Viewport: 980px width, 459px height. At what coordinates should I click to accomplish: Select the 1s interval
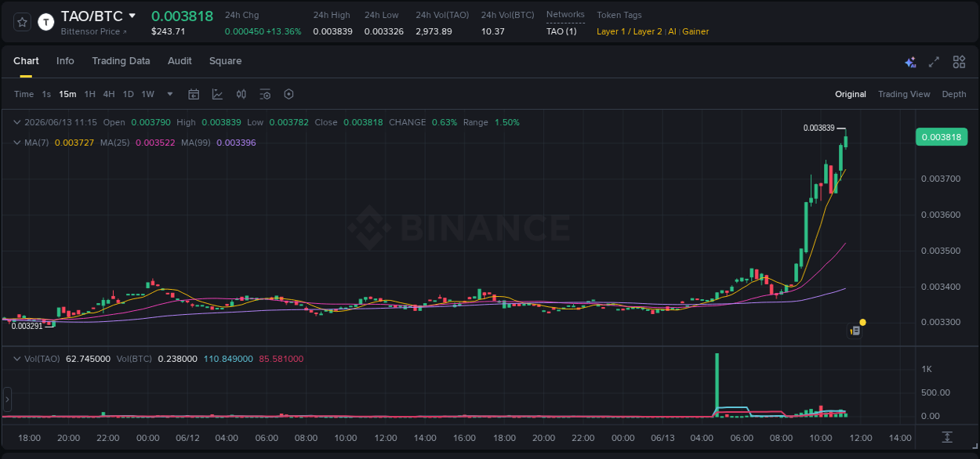pos(46,94)
